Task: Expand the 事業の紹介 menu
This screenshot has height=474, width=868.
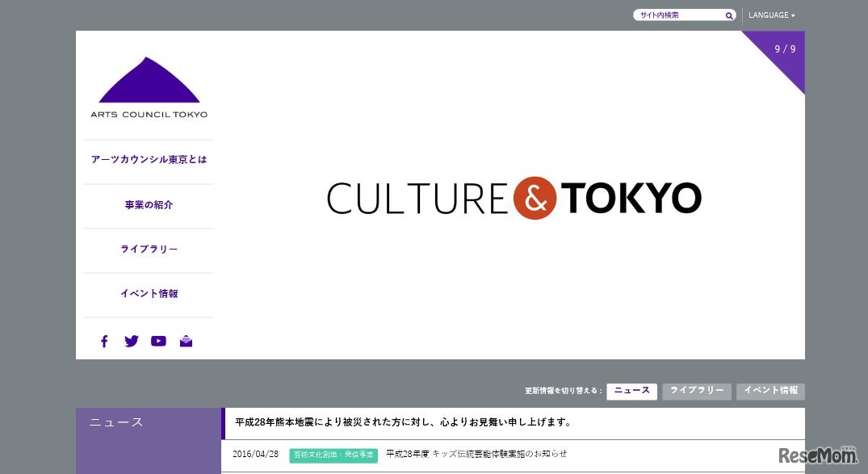Action: [x=149, y=205]
